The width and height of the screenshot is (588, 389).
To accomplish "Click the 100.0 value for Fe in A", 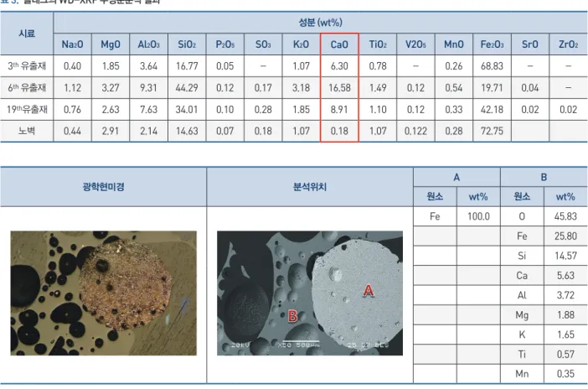I will (x=478, y=216).
